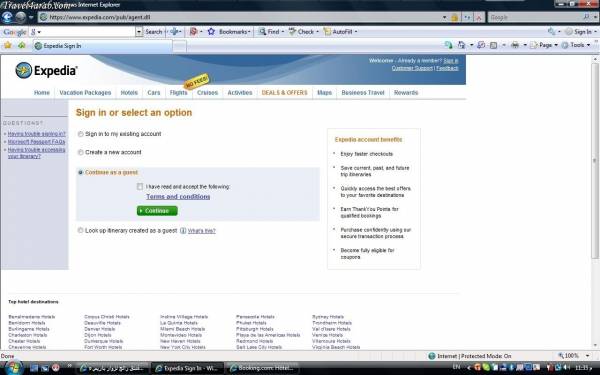Open the Hotels navigation tab
600x375 pixels.
pyautogui.click(x=129, y=93)
